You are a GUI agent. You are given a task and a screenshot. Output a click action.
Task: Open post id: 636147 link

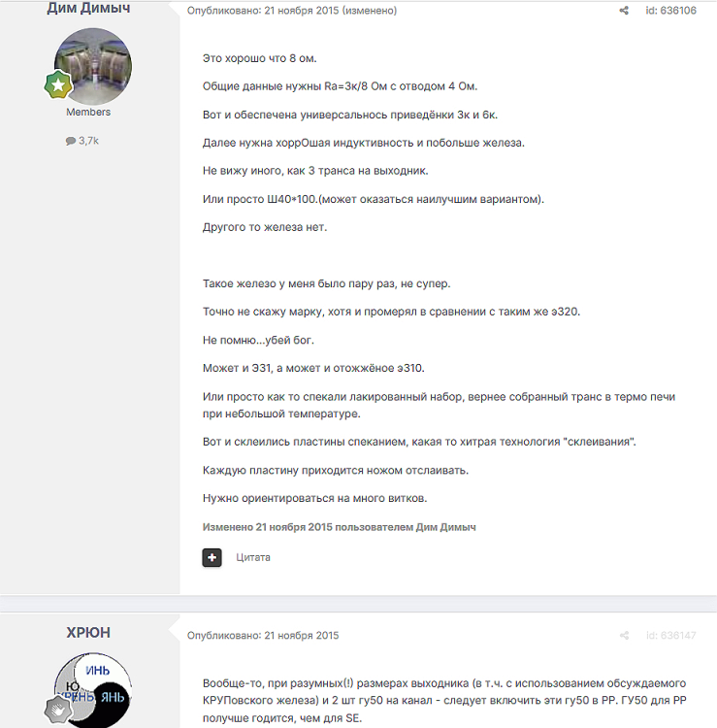tap(671, 635)
